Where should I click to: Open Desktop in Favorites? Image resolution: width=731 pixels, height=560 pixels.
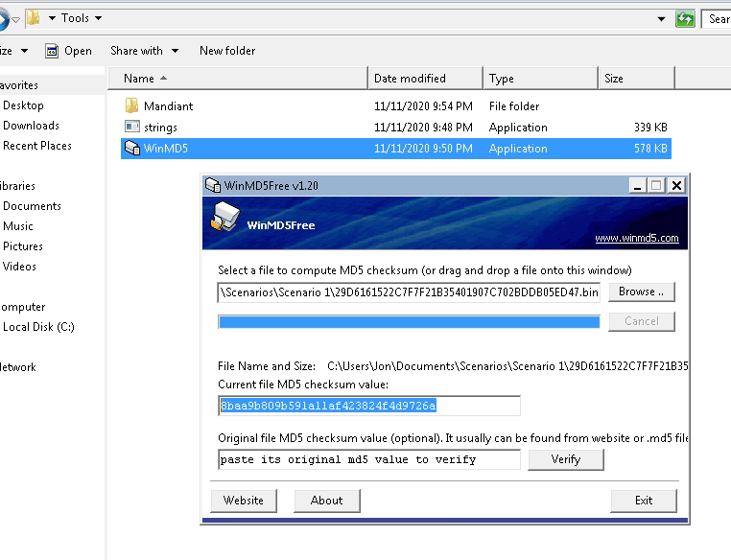[23, 105]
